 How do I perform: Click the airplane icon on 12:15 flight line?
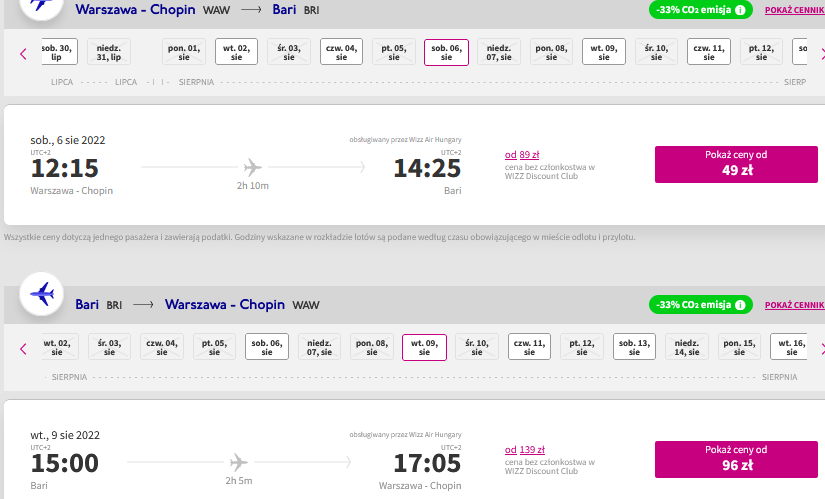253,167
